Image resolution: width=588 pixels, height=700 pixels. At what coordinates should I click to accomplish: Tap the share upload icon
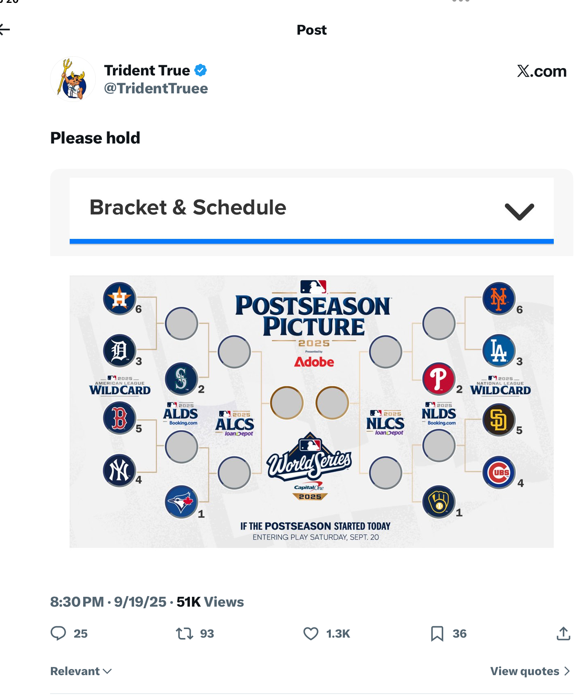pos(563,634)
